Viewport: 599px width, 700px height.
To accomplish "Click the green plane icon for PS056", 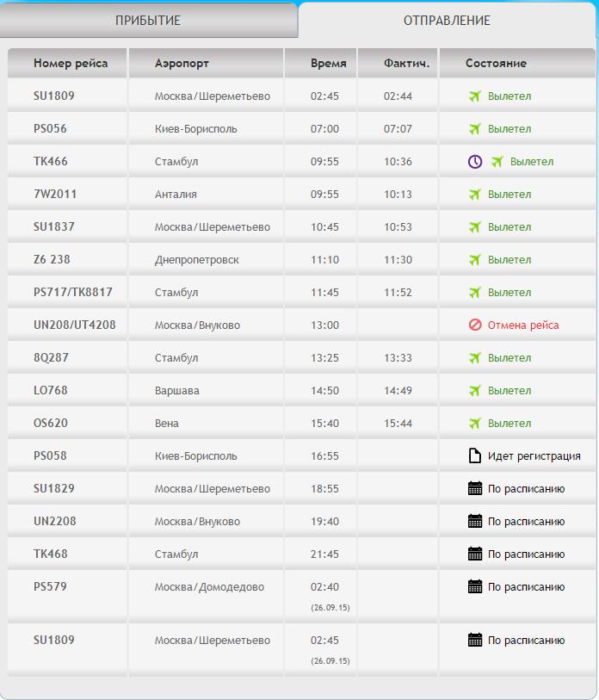I will coord(475,129).
